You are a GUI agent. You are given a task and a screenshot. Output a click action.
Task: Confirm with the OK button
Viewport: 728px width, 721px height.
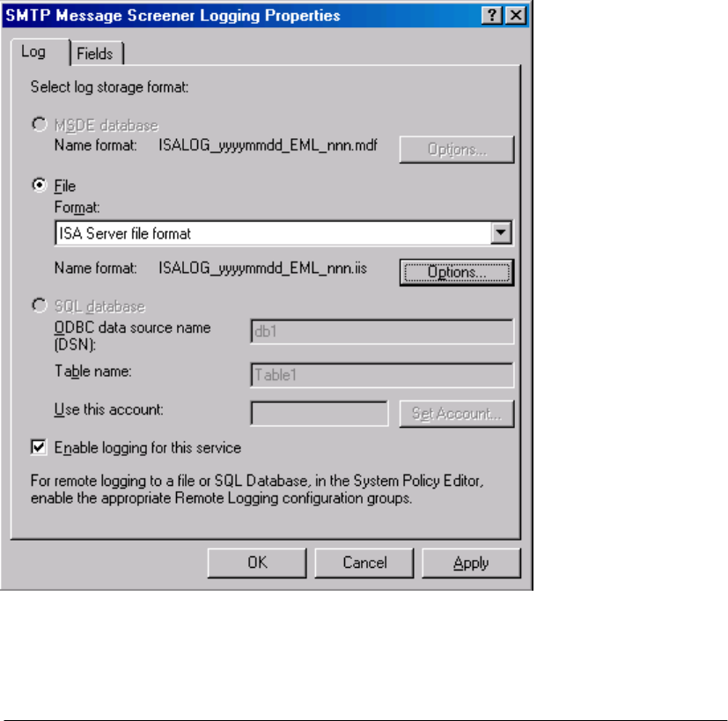pyautogui.click(x=257, y=563)
